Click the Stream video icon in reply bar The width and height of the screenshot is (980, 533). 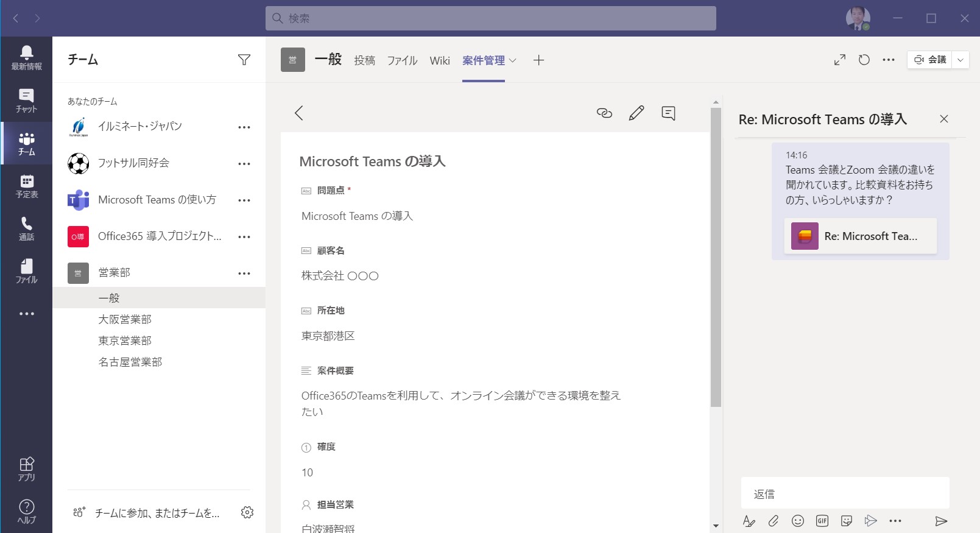click(x=871, y=521)
